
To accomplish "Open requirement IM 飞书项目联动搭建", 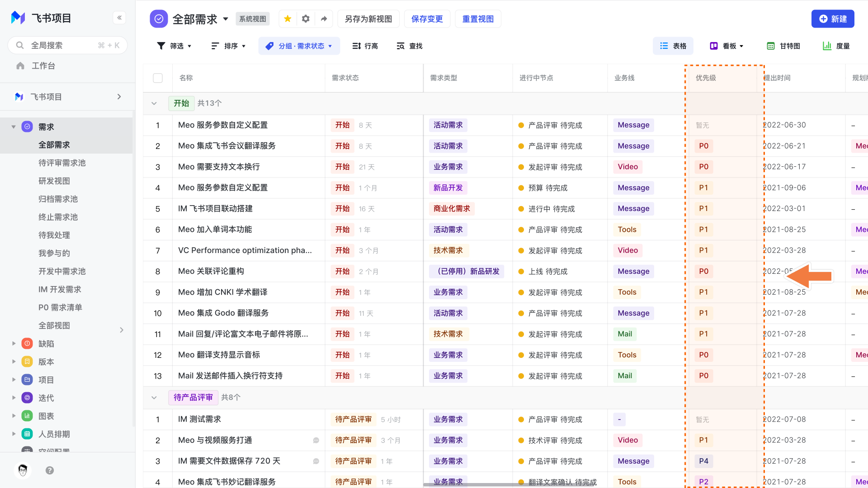I will 215,209.
